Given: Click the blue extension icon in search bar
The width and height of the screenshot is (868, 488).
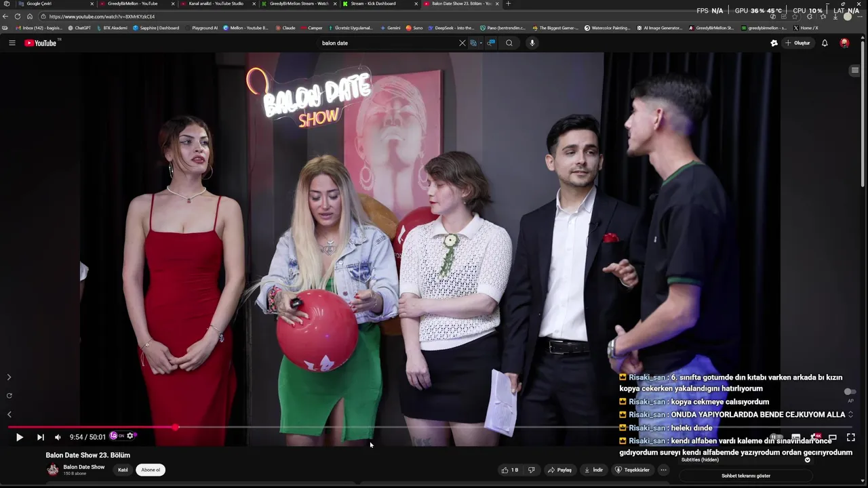Looking at the screenshot, I should 492,43.
